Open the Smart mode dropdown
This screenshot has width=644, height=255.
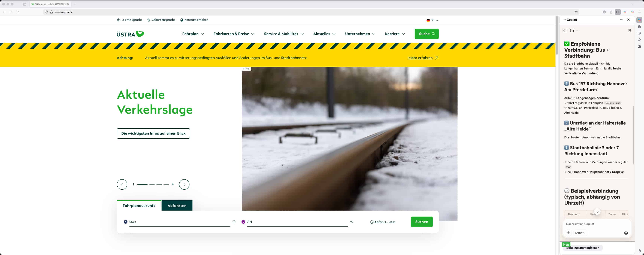580,233
